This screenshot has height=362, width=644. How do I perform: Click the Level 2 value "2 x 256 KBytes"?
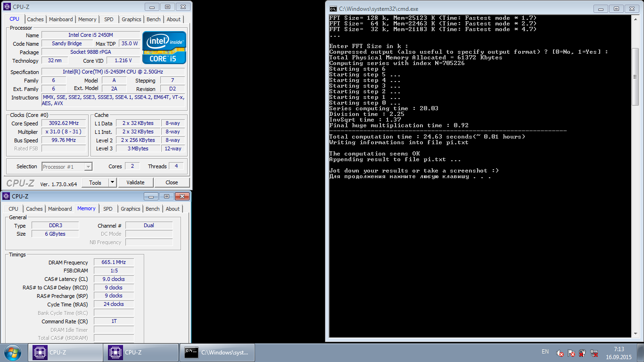(x=138, y=140)
